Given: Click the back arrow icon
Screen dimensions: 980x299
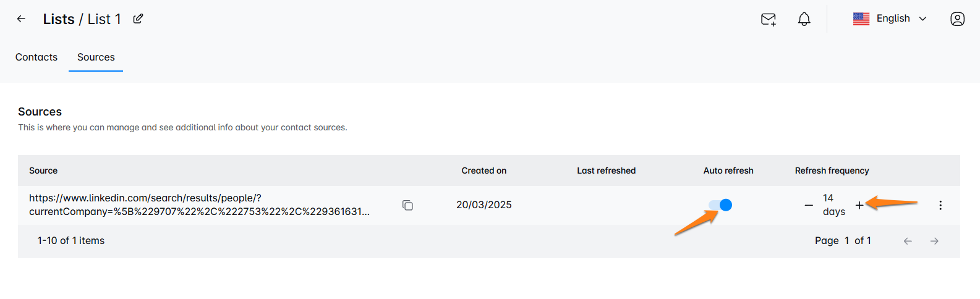Looking at the screenshot, I should pyautogui.click(x=21, y=19).
